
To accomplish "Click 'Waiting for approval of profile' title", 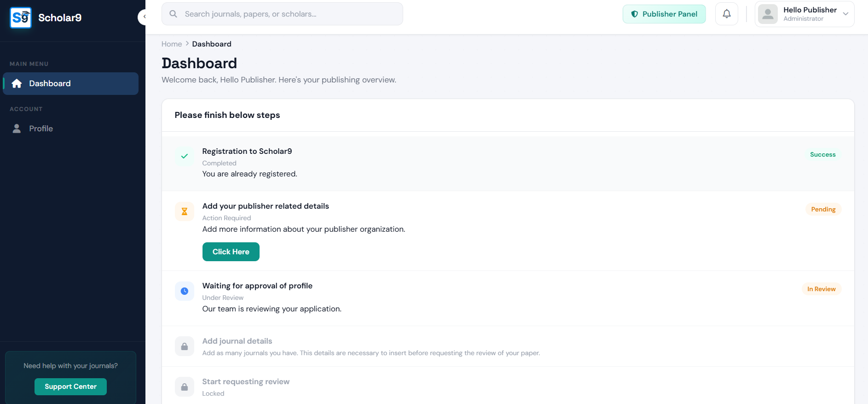I will click(x=257, y=286).
